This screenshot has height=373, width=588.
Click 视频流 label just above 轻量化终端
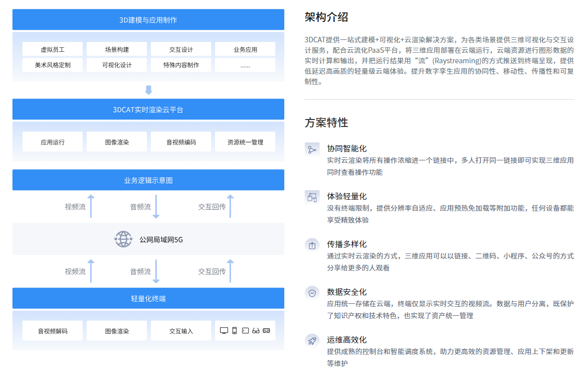75,271
